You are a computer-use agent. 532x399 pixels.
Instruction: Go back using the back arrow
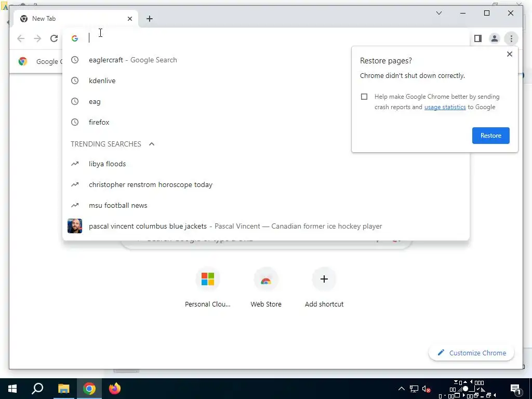pos(21,38)
